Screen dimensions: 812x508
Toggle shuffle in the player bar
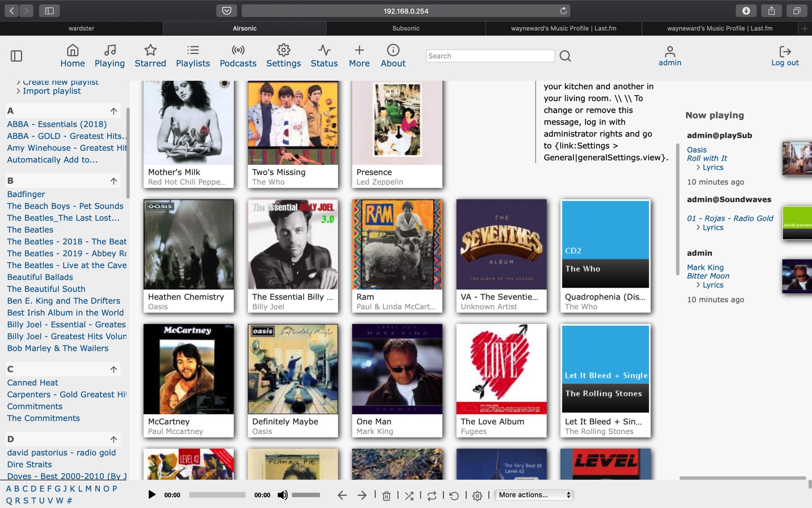pyautogui.click(x=409, y=496)
